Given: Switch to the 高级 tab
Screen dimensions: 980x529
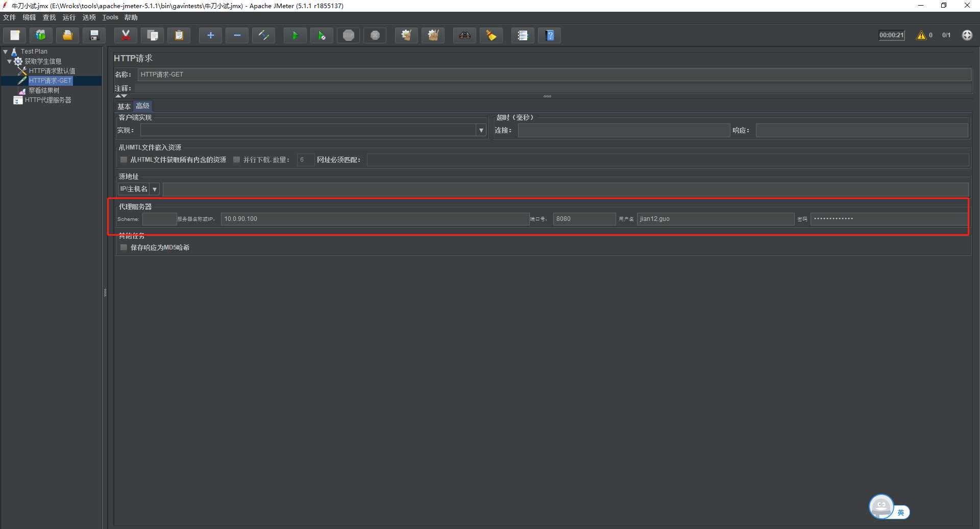Looking at the screenshot, I should 143,106.
